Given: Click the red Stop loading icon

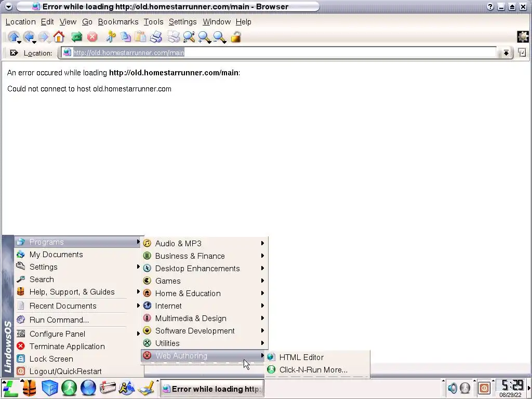Looking at the screenshot, I should [x=92, y=37].
